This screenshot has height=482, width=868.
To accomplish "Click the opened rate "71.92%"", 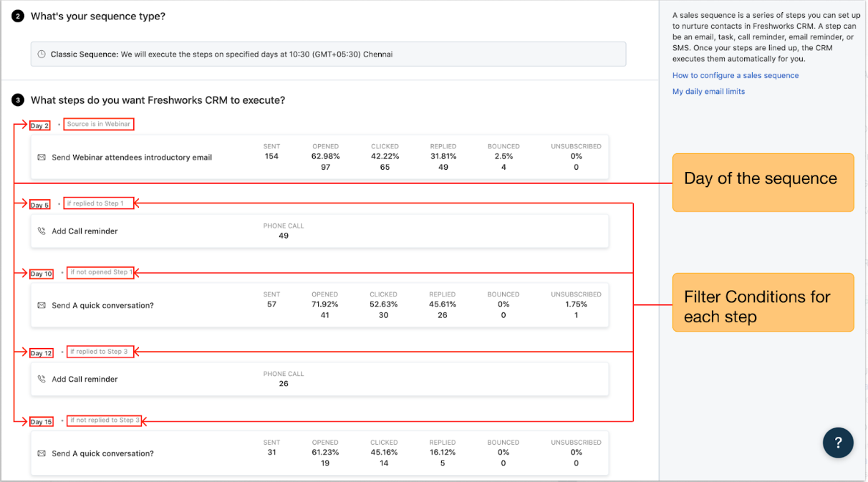I will (325, 304).
